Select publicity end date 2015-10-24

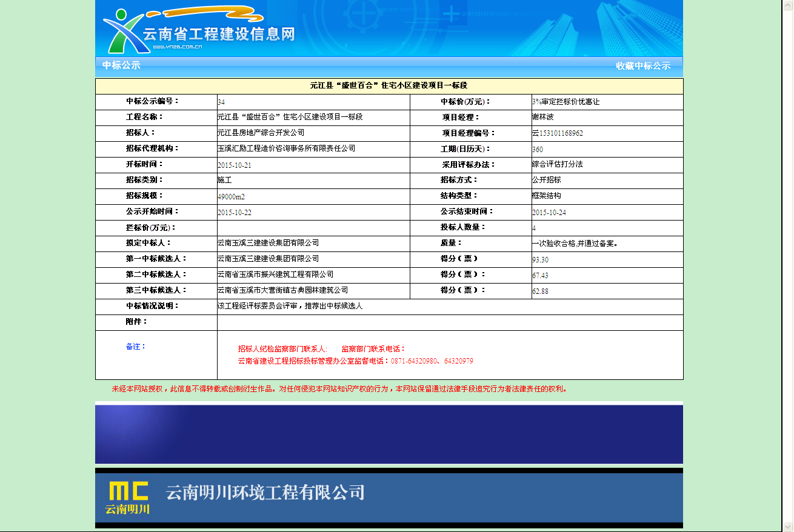549,213
